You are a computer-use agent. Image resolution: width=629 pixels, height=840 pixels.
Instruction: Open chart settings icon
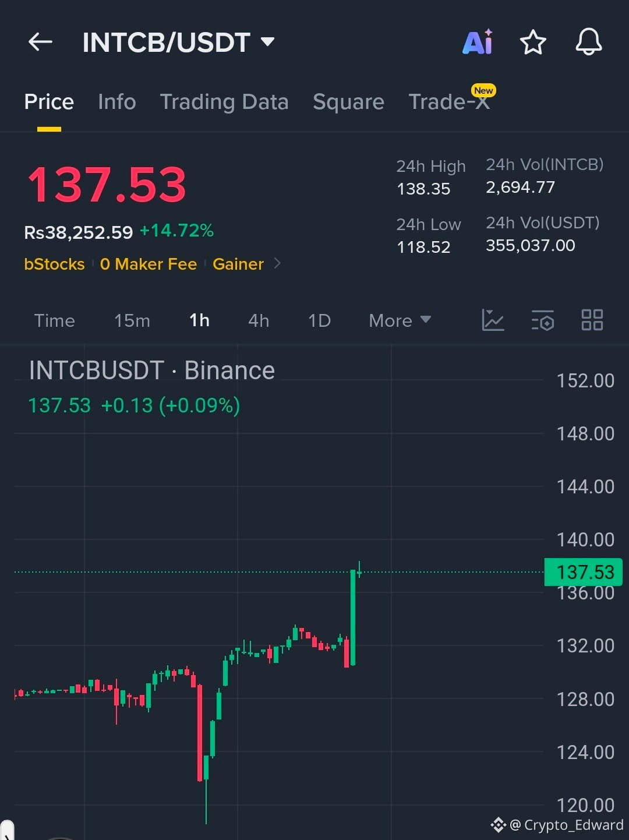coord(543,320)
